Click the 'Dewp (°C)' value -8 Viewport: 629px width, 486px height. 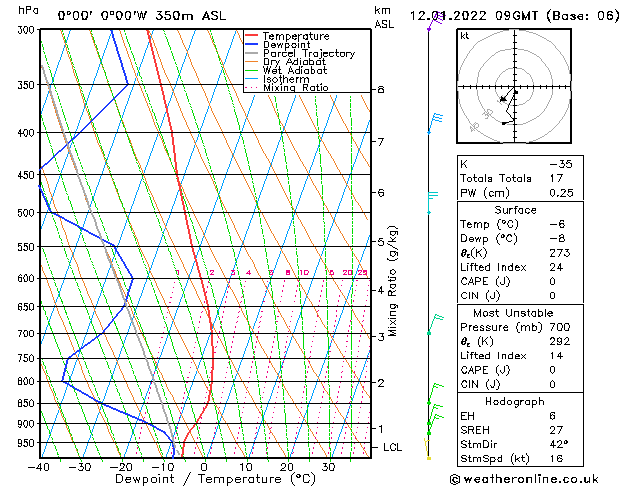pos(557,239)
